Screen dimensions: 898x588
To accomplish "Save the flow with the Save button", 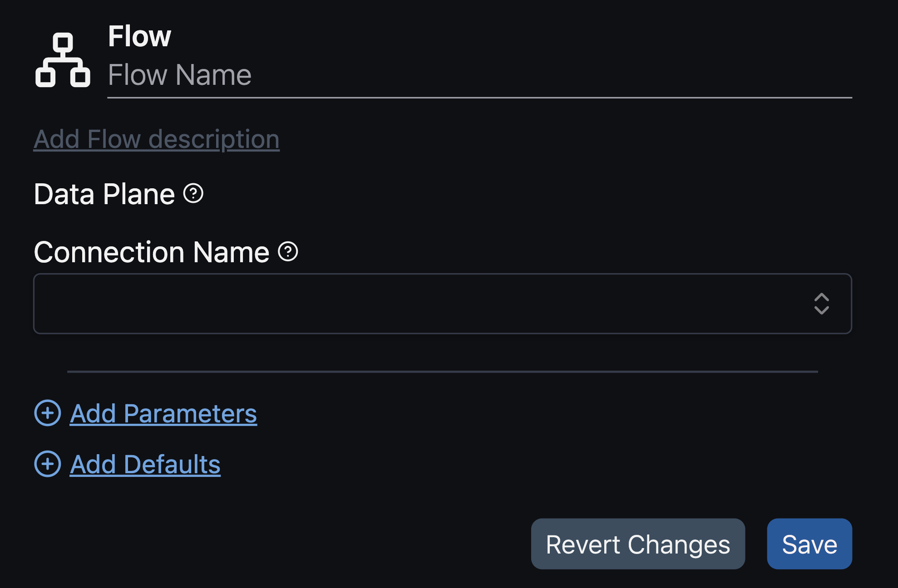I will 809,544.
